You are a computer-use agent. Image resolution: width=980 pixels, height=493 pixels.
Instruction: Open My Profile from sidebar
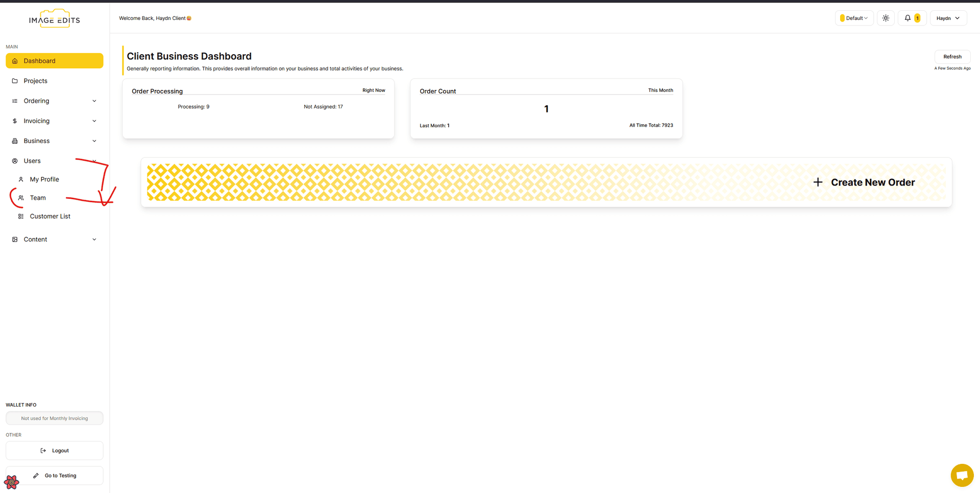[44, 179]
